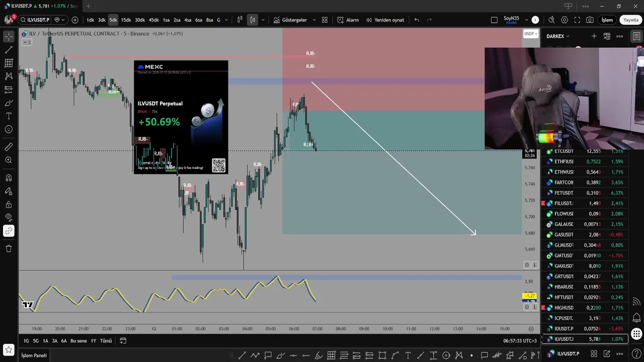644x362 pixels.
Task: Toggle hide all drawings eye icon
Action: point(9,218)
